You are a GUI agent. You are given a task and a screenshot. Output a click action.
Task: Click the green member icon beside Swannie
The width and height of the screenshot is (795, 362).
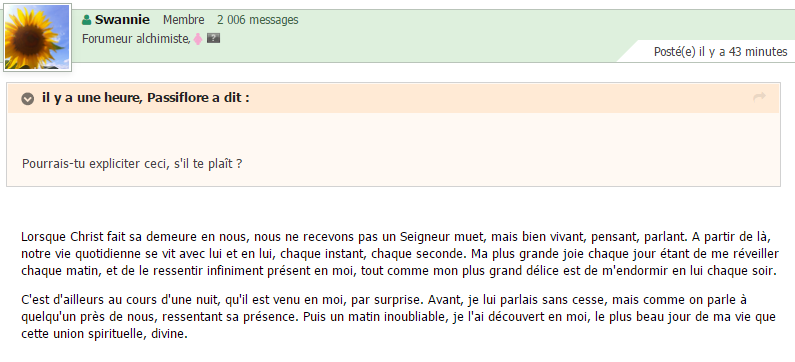click(87, 20)
